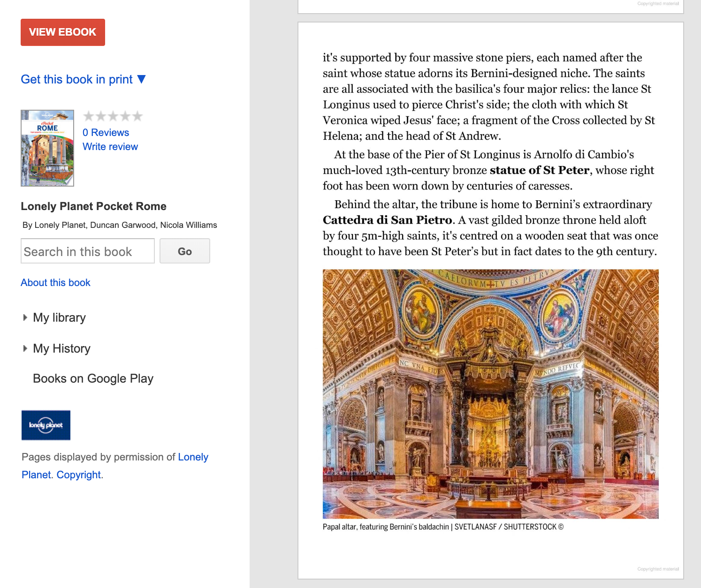Give a four-star rating
This screenshot has width=701, height=588.
pyautogui.click(x=125, y=116)
